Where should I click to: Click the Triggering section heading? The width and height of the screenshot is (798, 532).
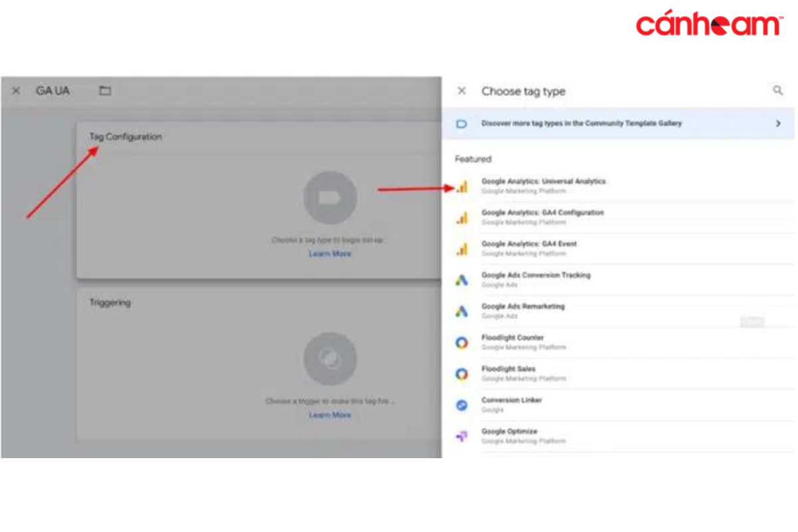coord(110,303)
